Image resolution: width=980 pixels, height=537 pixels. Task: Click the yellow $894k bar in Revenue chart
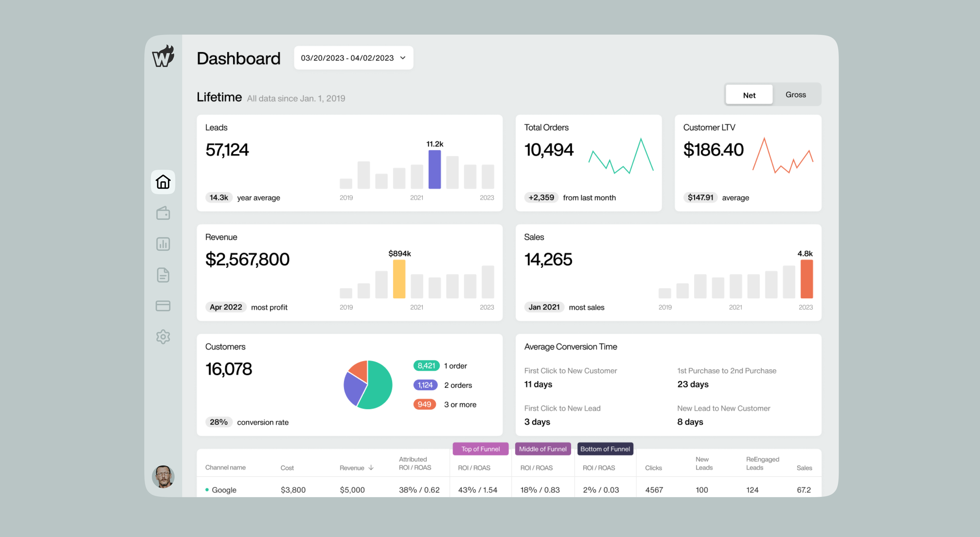coord(399,279)
